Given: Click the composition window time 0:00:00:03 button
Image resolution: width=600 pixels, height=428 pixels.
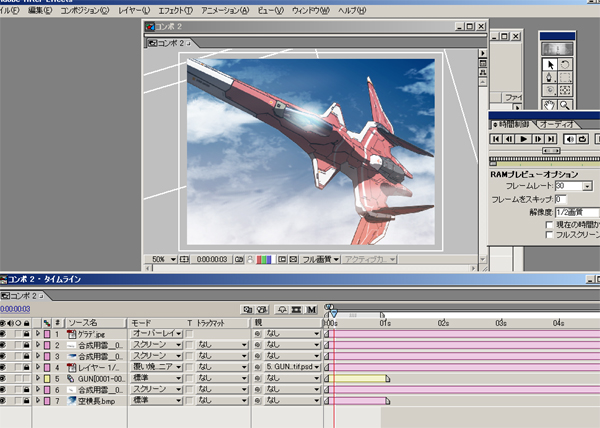Looking at the screenshot, I should click(x=212, y=259).
